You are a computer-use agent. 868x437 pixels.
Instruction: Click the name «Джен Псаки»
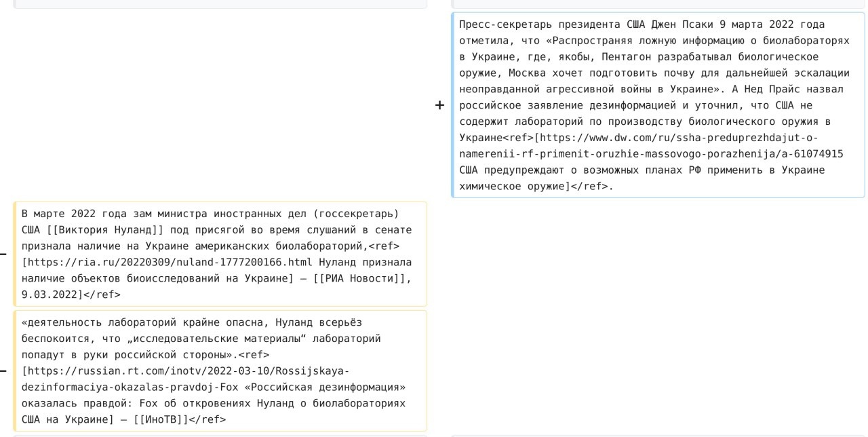point(682,24)
